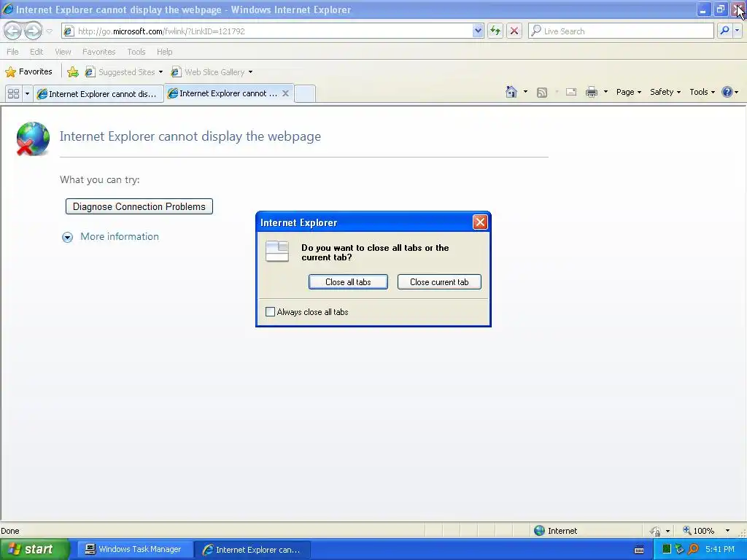Viewport: 747px width, 560px height.
Task: Open recent pages dropdown beside Forward
Action: (49, 31)
